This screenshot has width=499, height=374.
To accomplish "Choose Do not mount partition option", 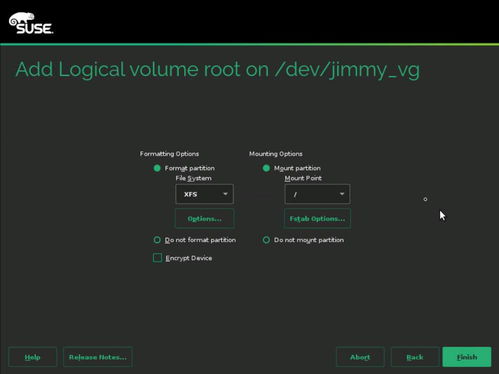I will 266,240.
